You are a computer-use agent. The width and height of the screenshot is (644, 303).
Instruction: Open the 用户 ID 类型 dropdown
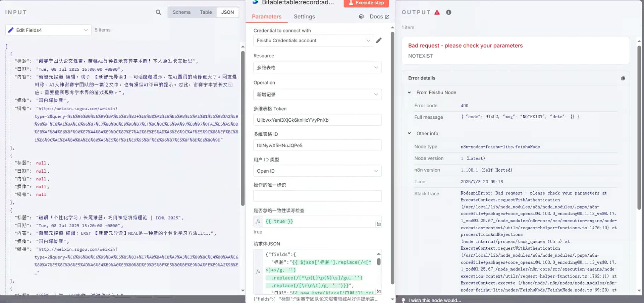click(x=317, y=171)
